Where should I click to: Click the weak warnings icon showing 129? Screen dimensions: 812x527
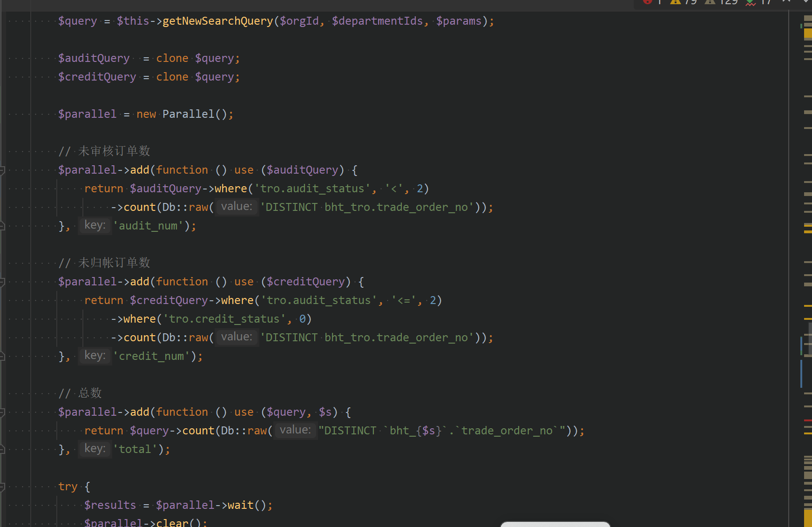(x=710, y=2)
